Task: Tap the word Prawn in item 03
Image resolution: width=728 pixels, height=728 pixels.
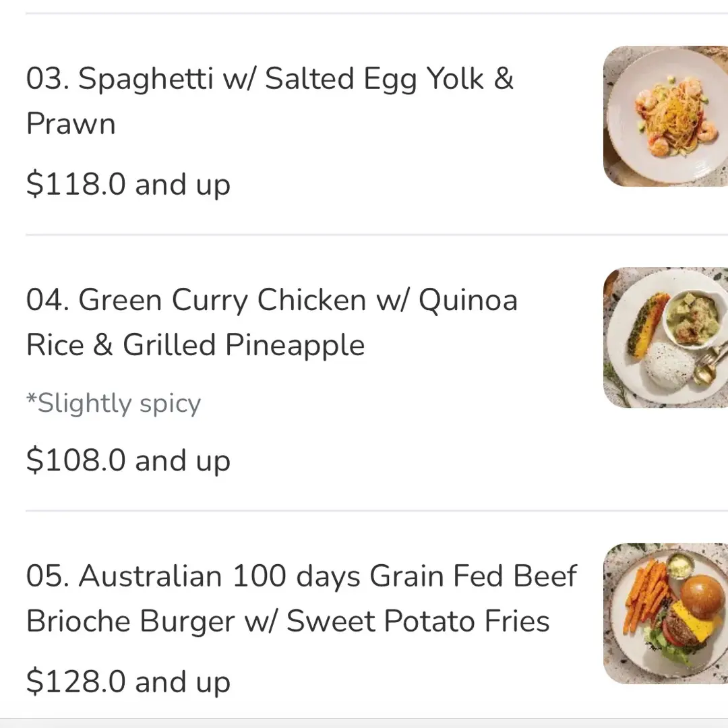Action: click(x=71, y=125)
